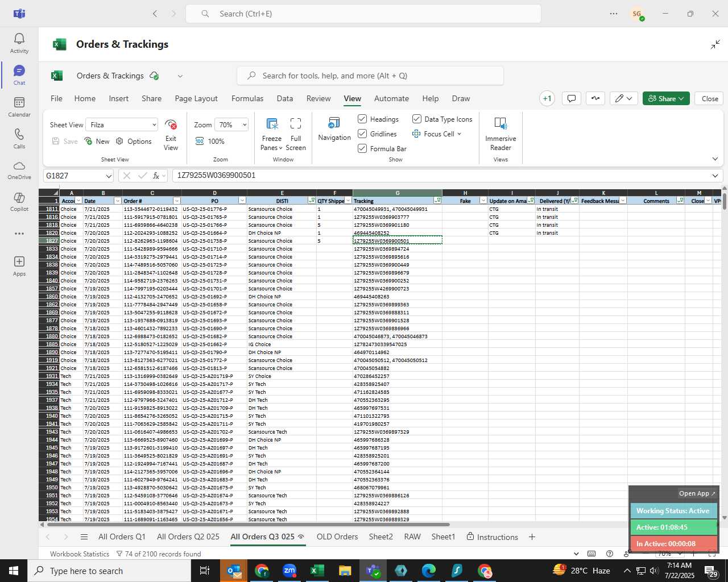Open the Navigation pane
The width and height of the screenshot is (728, 582).
[x=334, y=129]
